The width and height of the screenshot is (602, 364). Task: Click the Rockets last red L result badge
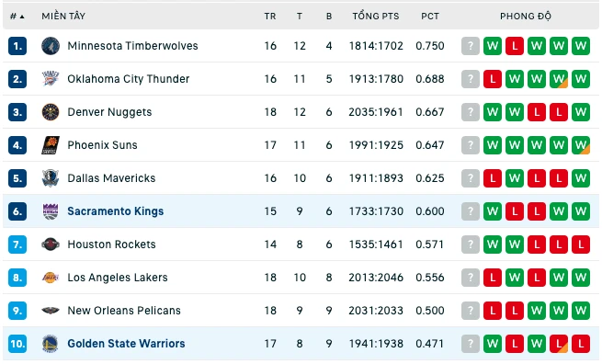tap(581, 245)
